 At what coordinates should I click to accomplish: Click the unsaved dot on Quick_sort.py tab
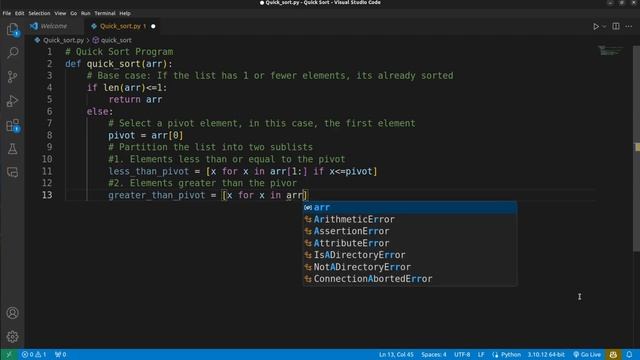coord(153,26)
